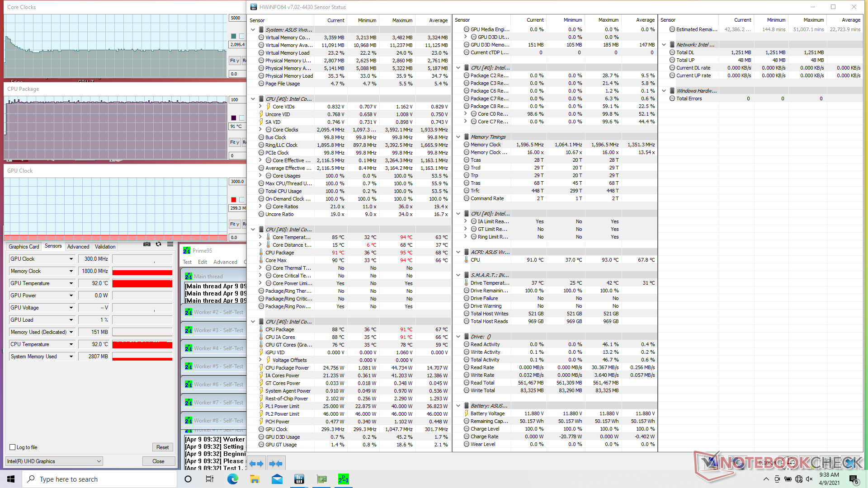This screenshot has width=868, height=488.
Task: Collapse the Battery: ASUS sensor group
Action: 458,406
